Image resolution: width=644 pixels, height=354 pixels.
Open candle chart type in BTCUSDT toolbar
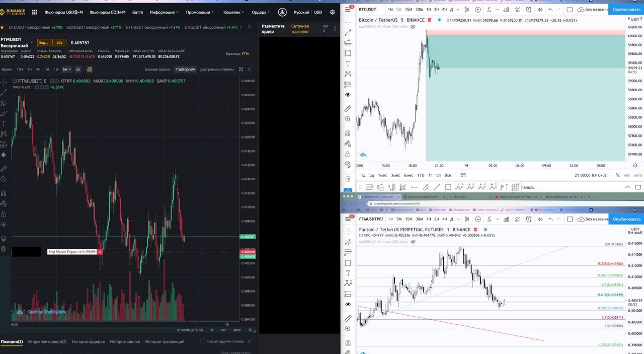tap(467, 9)
